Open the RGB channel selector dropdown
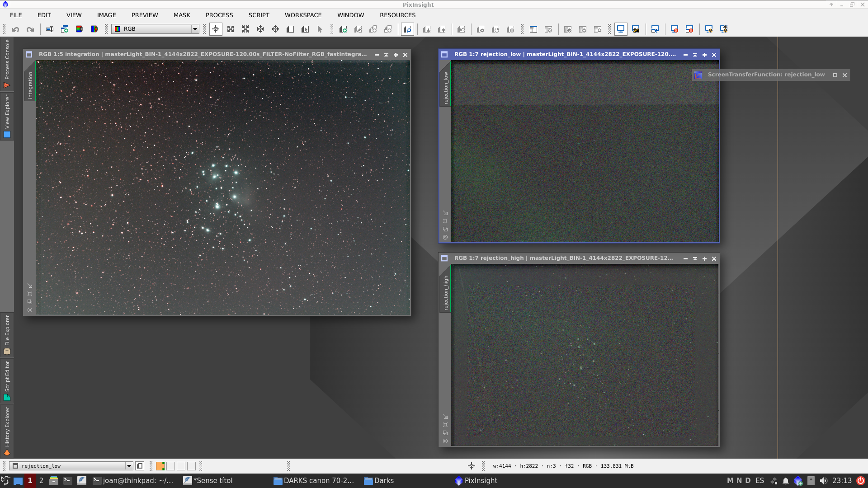The width and height of the screenshot is (868, 488). (x=194, y=29)
